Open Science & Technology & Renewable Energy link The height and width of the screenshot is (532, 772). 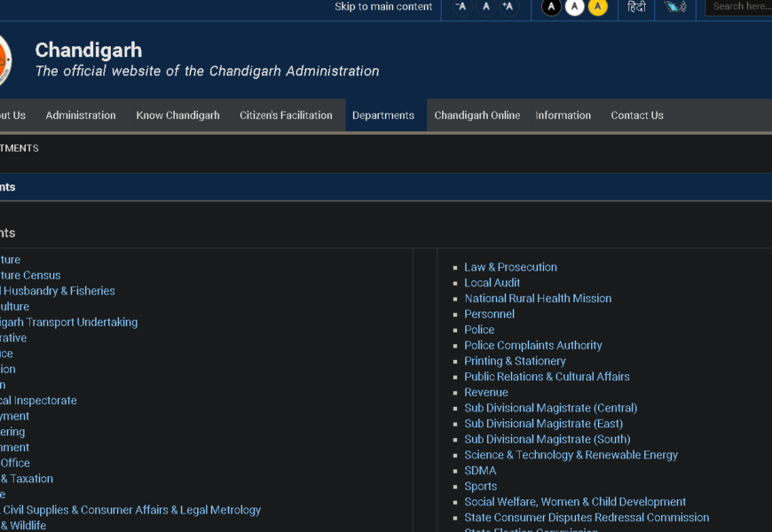[x=571, y=455]
